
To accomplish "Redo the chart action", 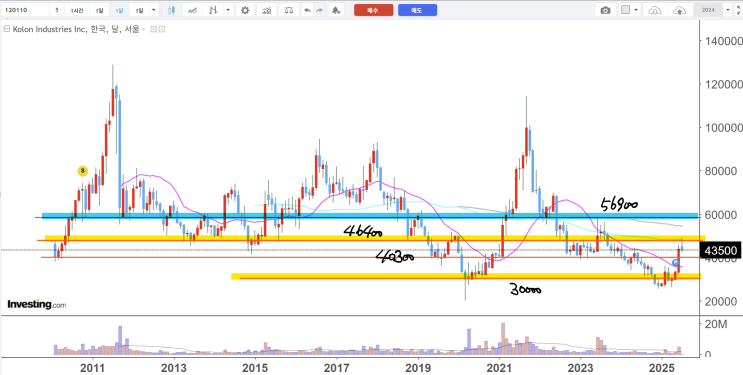I will coord(319,10).
